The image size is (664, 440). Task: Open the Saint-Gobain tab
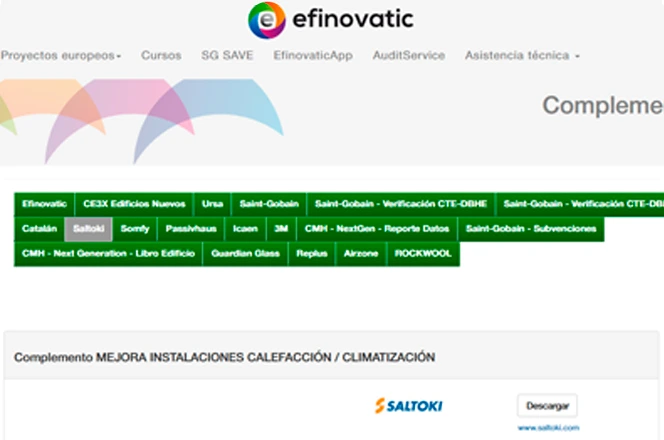pyautogui.click(x=269, y=204)
